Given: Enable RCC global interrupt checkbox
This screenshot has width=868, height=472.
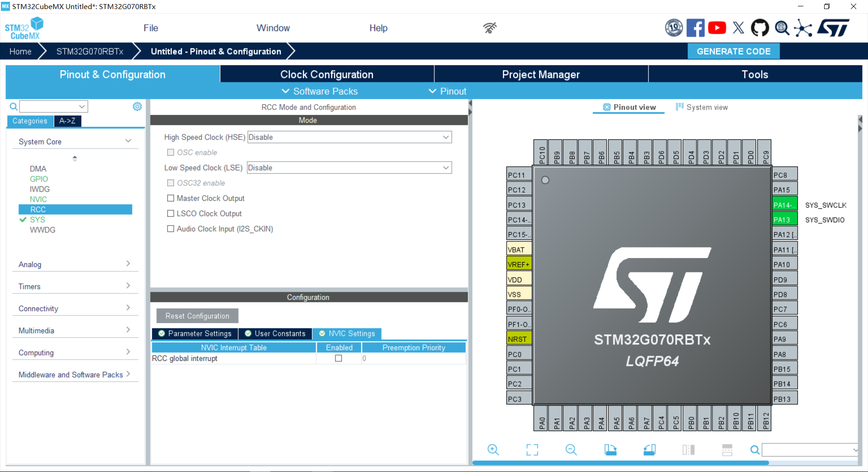Looking at the screenshot, I should coord(338,358).
